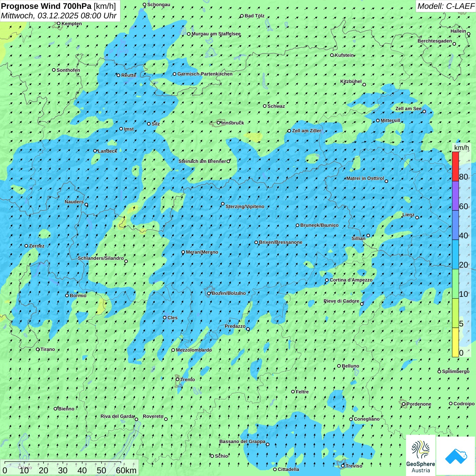
Task: Click the Imst label
Action: (x=129, y=129)
